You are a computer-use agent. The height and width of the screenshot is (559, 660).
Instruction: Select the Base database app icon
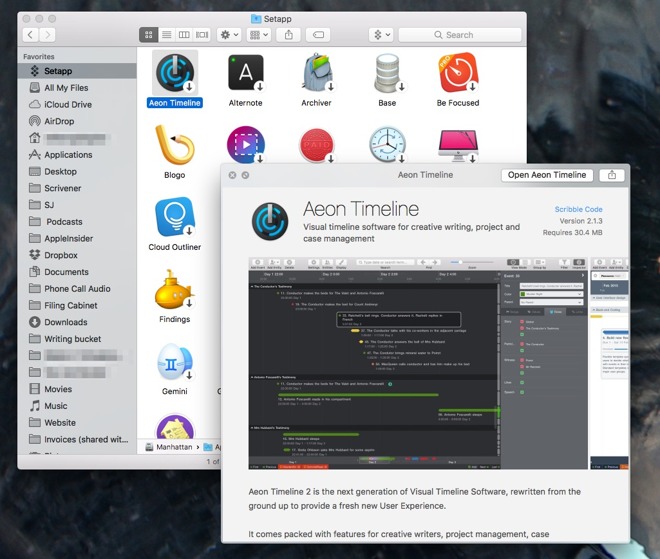click(387, 73)
